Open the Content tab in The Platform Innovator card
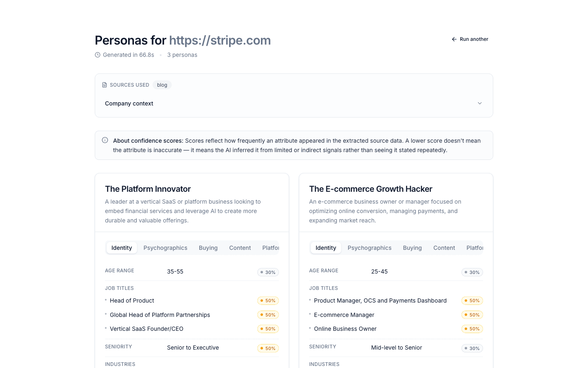The image size is (588, 368). [x=240, y=248]
